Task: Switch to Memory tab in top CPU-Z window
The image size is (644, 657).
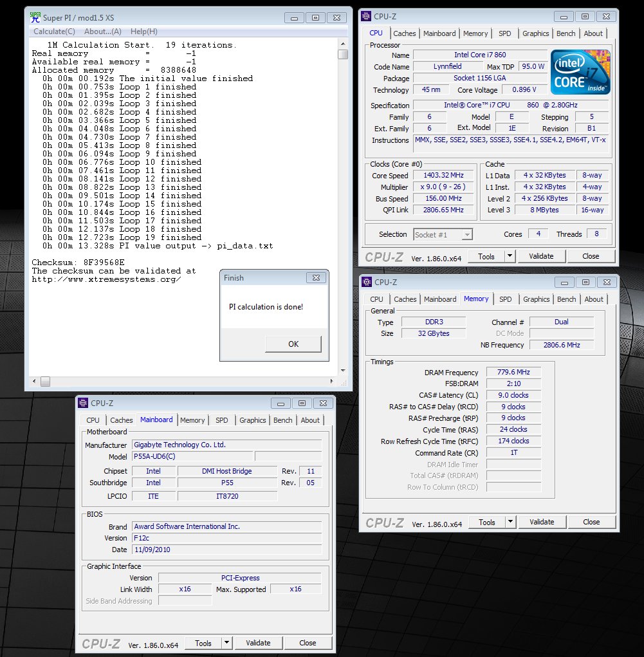Action: (475, 33)
